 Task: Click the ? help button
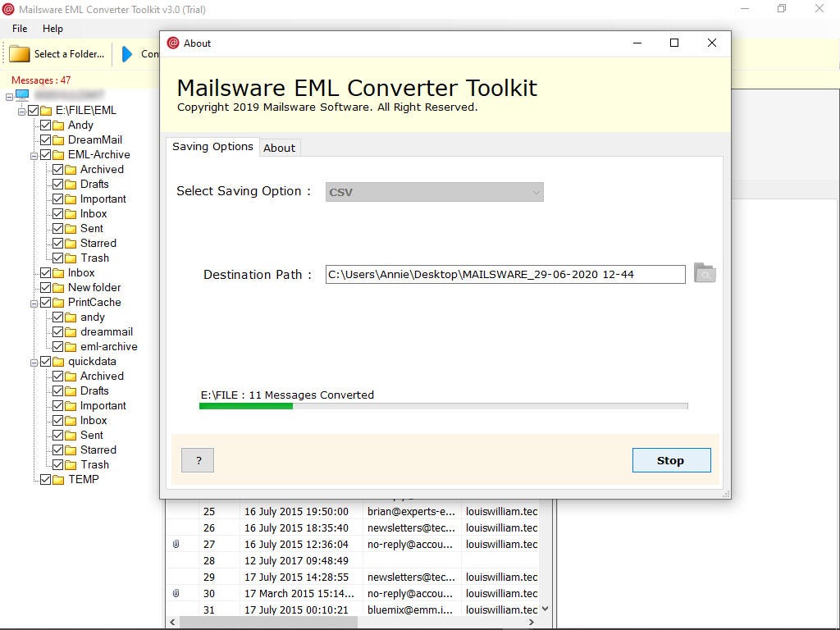pos(197,460)
